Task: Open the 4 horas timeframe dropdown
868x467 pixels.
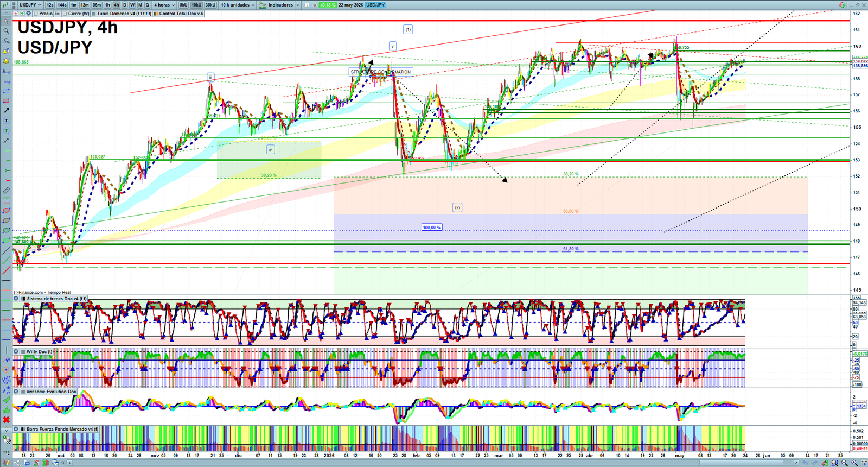Action: 164,5
